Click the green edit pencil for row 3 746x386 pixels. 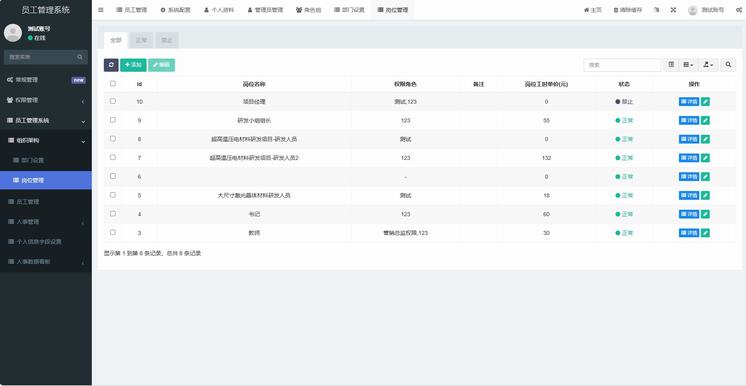pos(705,233)
